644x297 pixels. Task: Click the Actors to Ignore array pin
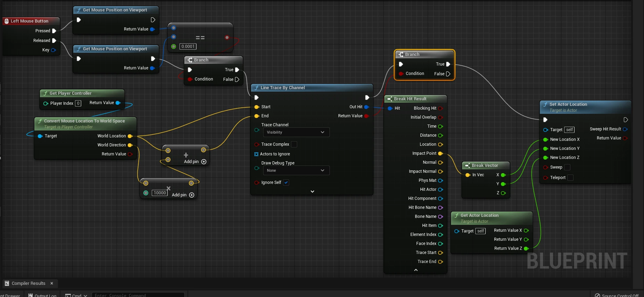click(x=257, y=154)
